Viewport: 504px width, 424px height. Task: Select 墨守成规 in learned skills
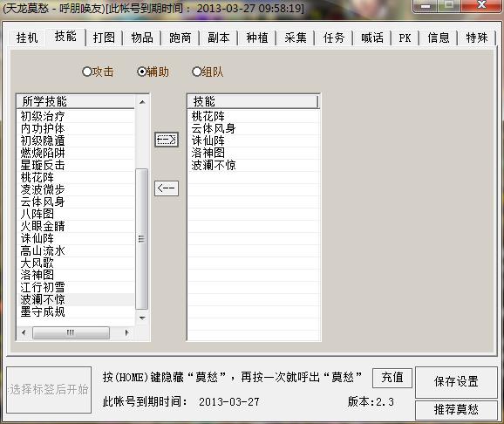click(76, 311)
